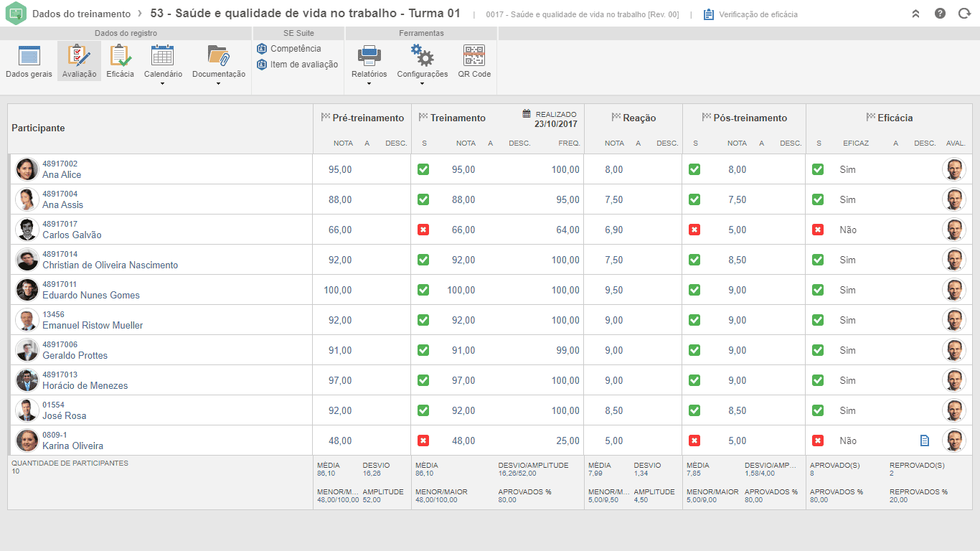The image size is (980, 551).
Task: Click the flag icon beside Pré-treinamento header
Action: (x=326, y=118)
